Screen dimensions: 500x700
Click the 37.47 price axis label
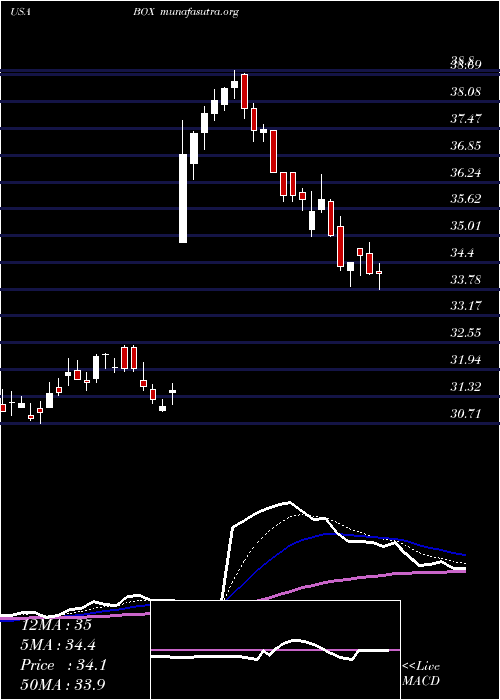[x=465, y=119]
